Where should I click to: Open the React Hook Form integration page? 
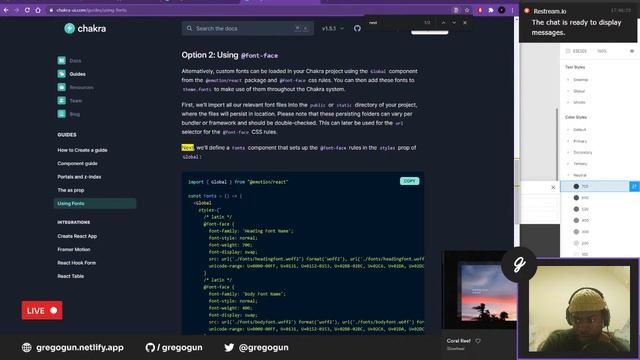pyautogui.click(x=77, y=263)
